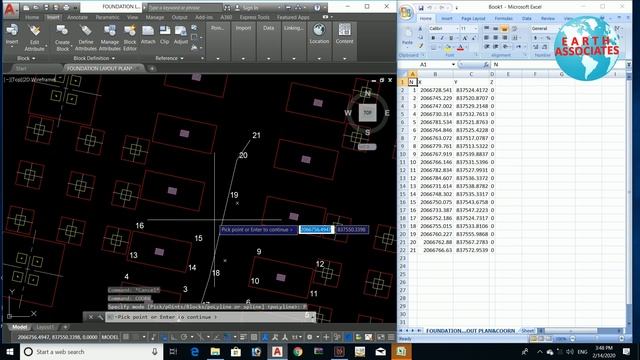Click the Attach reference tool
The height and width of the screenshot is (360, 640).
click(x=148, y=34)
